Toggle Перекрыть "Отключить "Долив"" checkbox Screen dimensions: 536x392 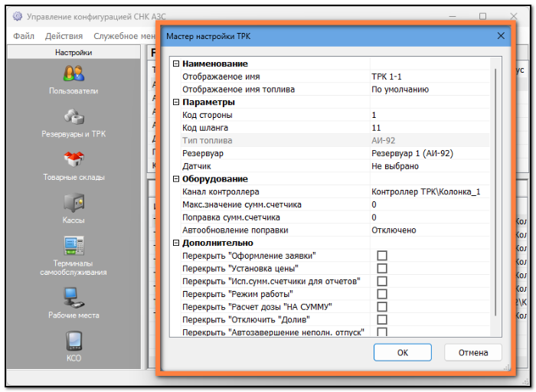382,319
